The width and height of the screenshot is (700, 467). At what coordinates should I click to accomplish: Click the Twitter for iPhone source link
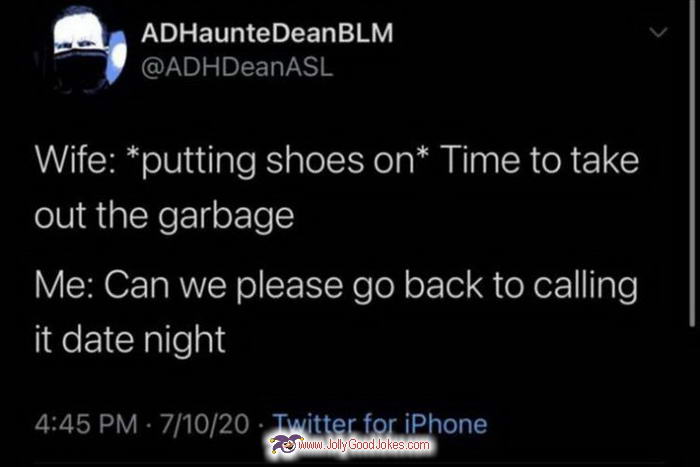[x=380, y=424]
